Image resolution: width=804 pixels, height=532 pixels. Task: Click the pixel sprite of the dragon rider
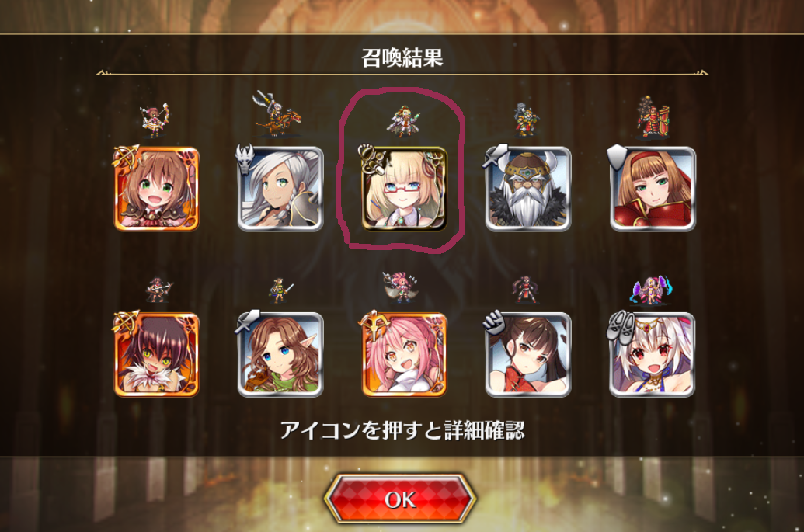(x=276, y=114)
